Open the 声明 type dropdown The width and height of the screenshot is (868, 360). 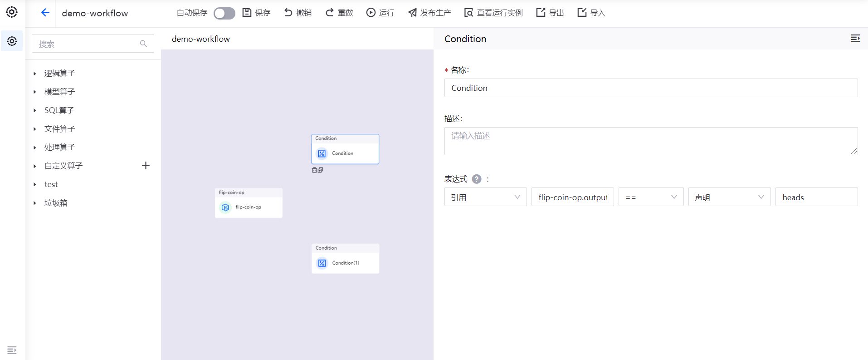(x=729, y=197)
